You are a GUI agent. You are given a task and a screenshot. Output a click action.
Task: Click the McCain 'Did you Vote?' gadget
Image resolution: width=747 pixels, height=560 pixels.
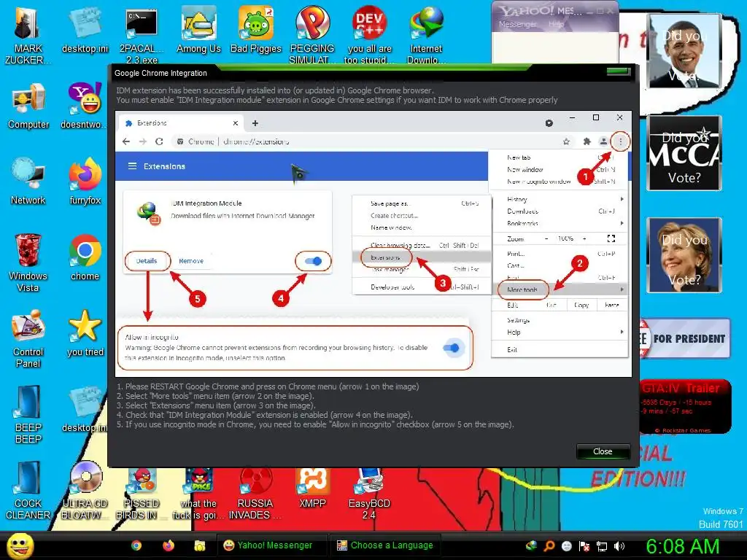684,153
